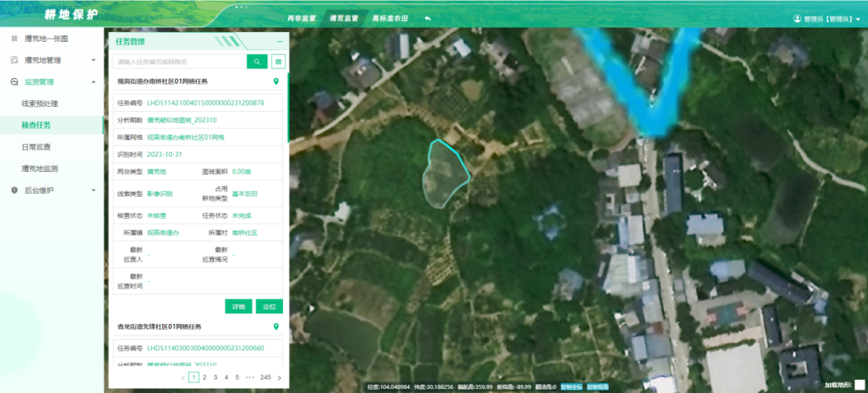
Task: Toggle the 加载地形 checkbox
Action: click(859, 384)
